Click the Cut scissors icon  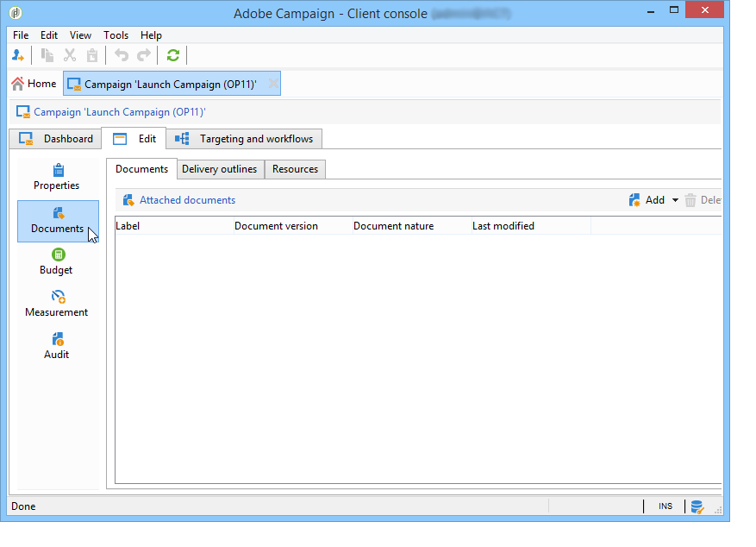(x=70, y=55)
